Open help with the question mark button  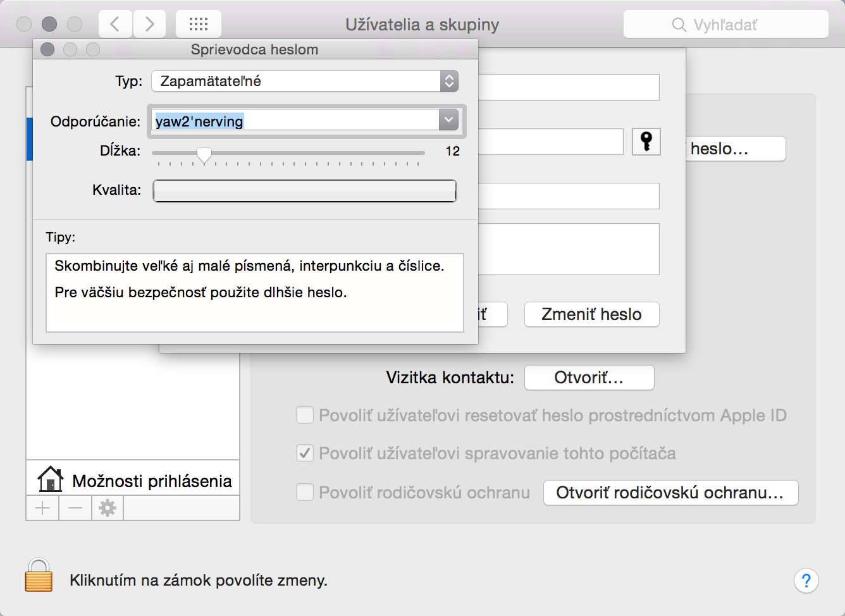pos(806,581)
